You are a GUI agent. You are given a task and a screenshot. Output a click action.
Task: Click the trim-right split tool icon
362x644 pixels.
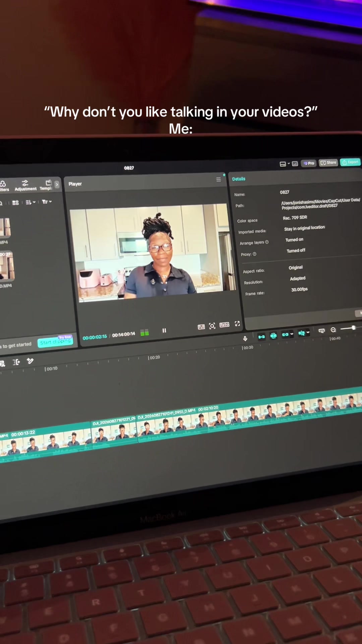coord(16,362)
